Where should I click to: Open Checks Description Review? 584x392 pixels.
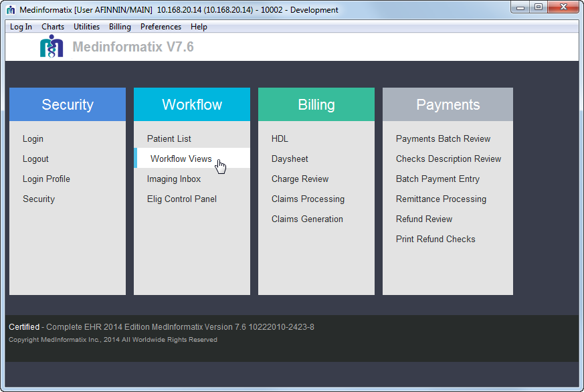tap(448, 159)
